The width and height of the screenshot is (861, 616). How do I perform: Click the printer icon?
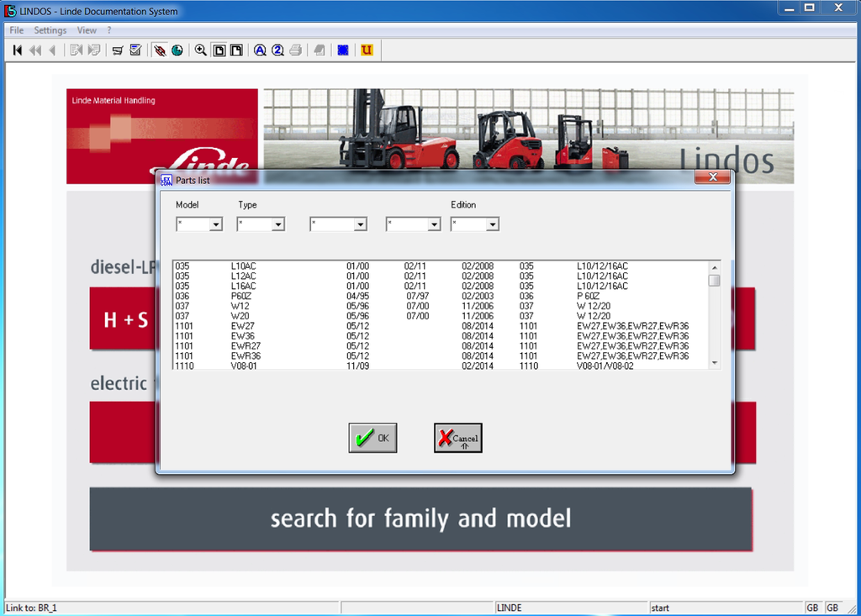[295, 50]
